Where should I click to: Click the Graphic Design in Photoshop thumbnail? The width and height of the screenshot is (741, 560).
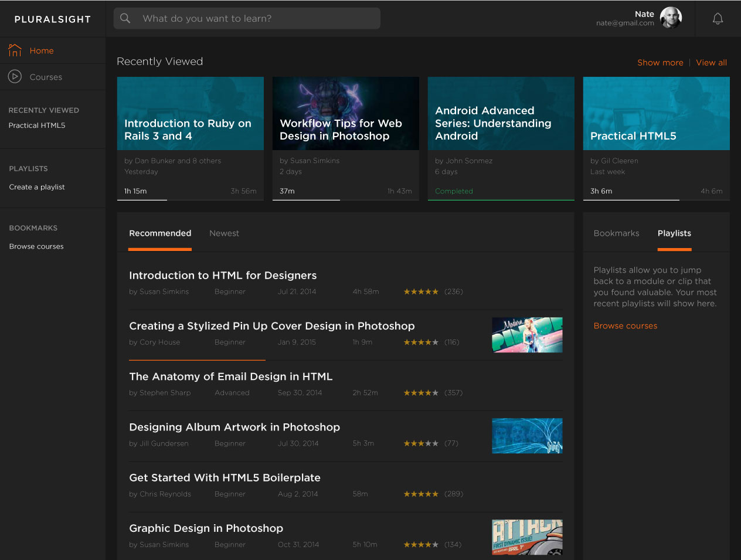click(x=527, y=537)
